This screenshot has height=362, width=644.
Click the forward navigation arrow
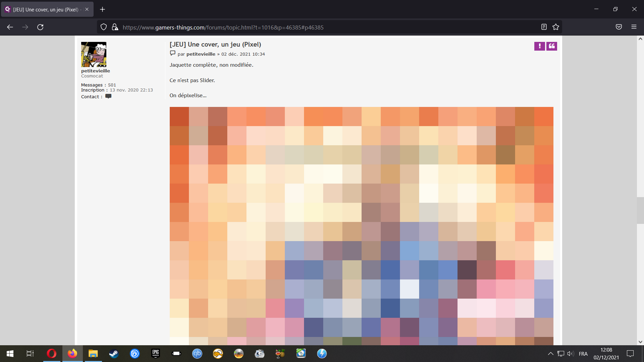(x=25, y=27)
